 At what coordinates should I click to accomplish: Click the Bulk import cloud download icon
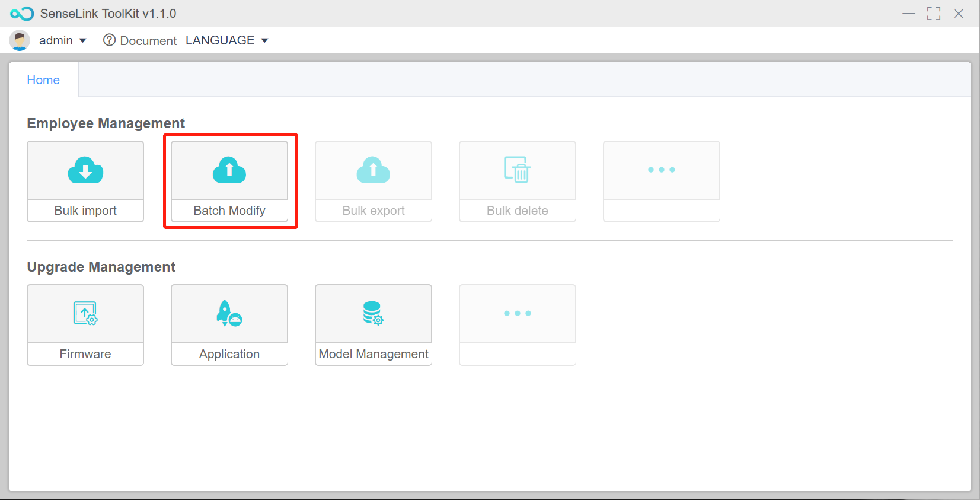[x=85, y=170]
